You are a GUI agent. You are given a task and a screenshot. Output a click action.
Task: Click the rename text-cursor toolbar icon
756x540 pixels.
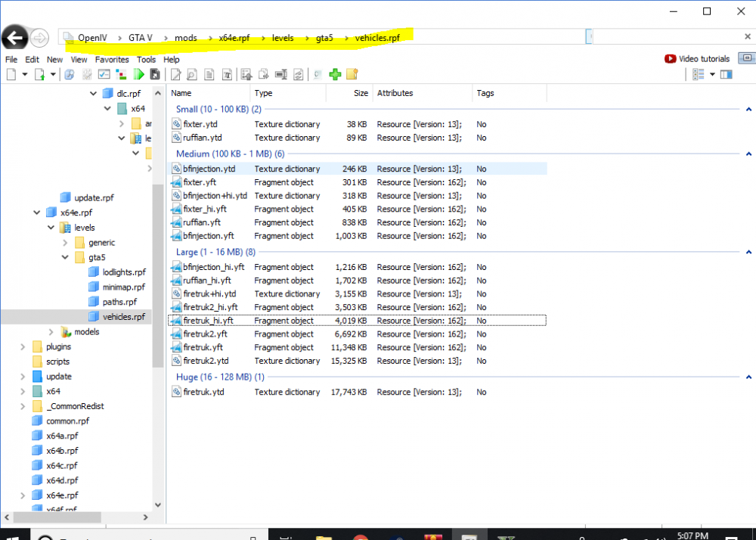281,74
